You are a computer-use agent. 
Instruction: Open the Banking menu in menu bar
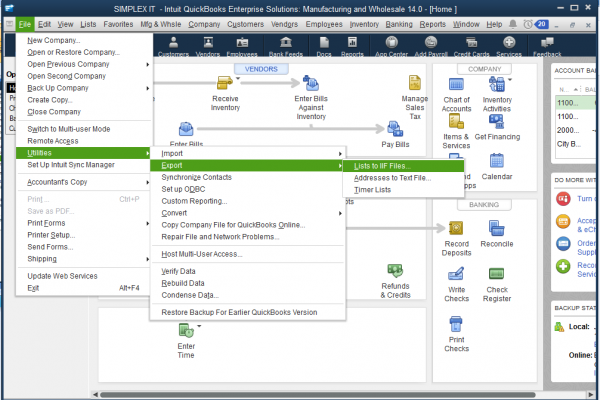399,24
